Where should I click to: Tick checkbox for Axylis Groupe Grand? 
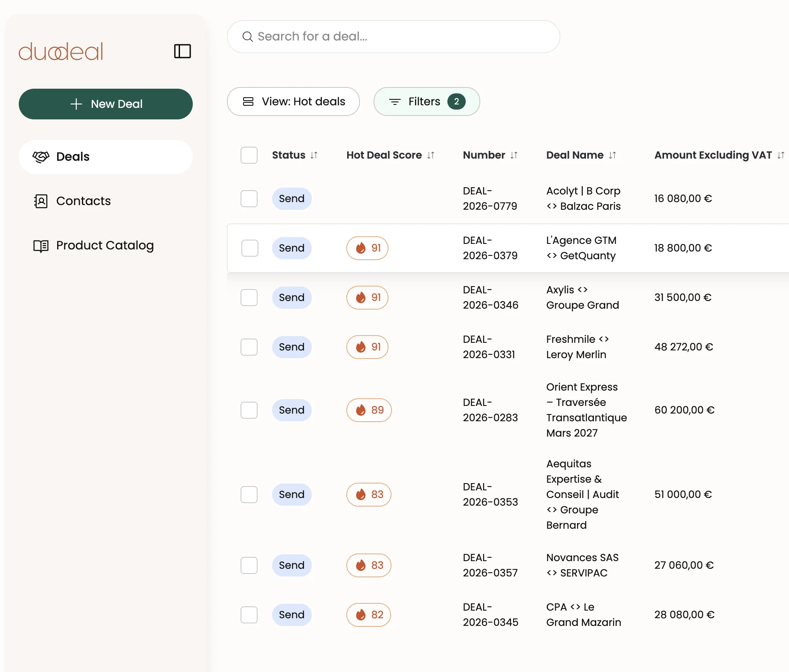249,298
